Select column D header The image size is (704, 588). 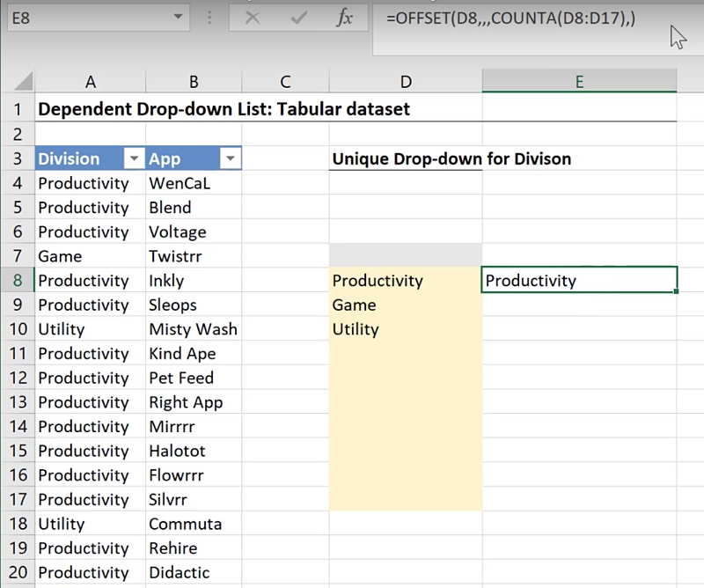[x=406, y=82]
